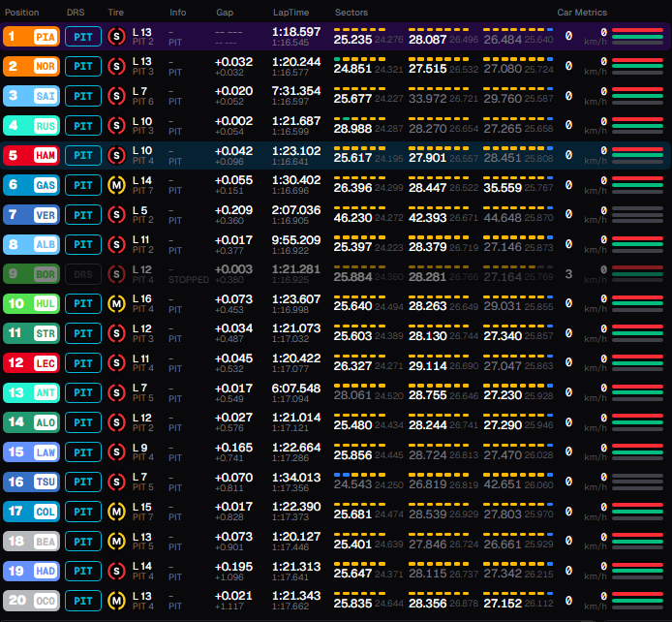Click Sainz's 7:31.354 lap time
672x622 pixels.
[296, 91]
